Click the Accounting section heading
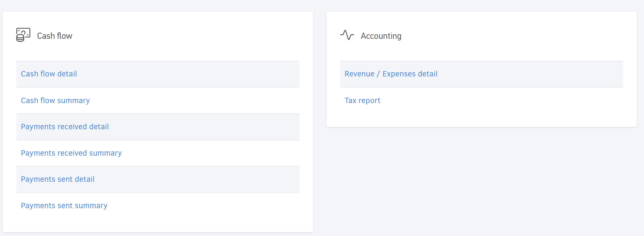The height and width of the screenshot is (236, 644). [381, 36]
